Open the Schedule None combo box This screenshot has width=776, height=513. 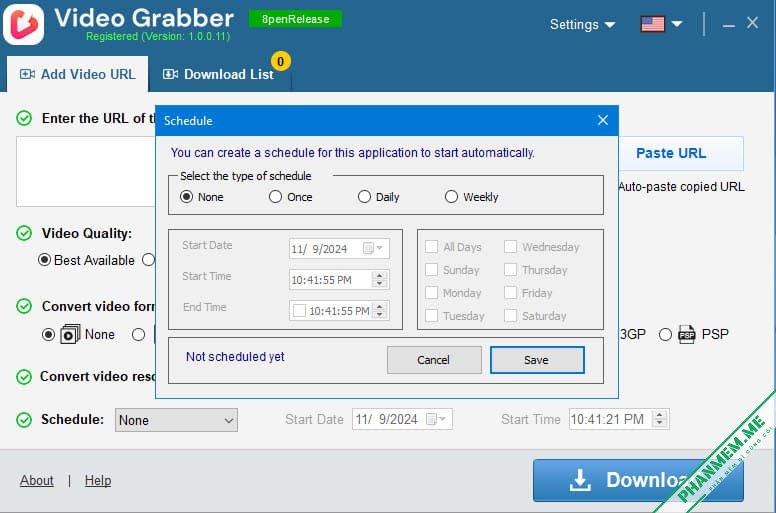coord(176,420)
